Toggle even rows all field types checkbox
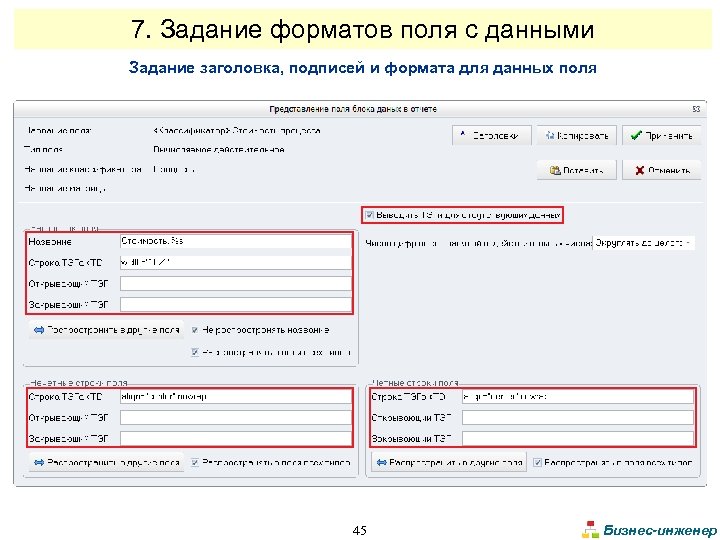 [x=537, y=462]
